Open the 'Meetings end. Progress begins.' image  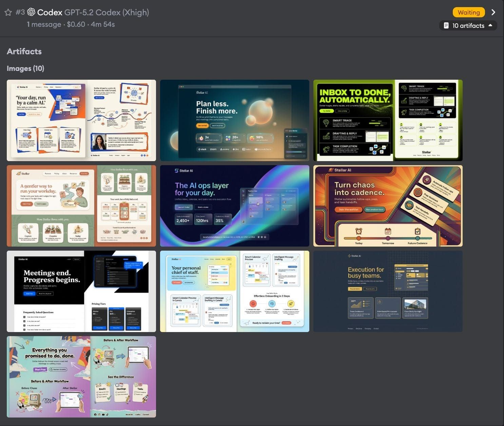(81, 291)
